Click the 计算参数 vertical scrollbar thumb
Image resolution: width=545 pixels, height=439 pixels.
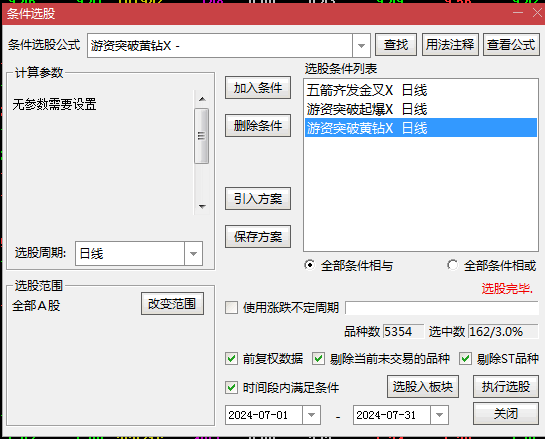[202, 136]
